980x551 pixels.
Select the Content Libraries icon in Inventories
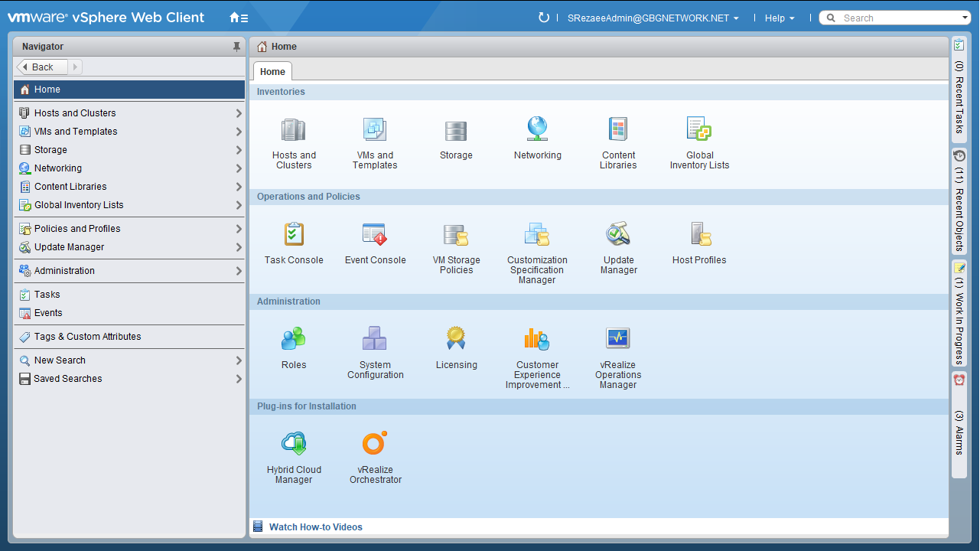coord(618,131)
